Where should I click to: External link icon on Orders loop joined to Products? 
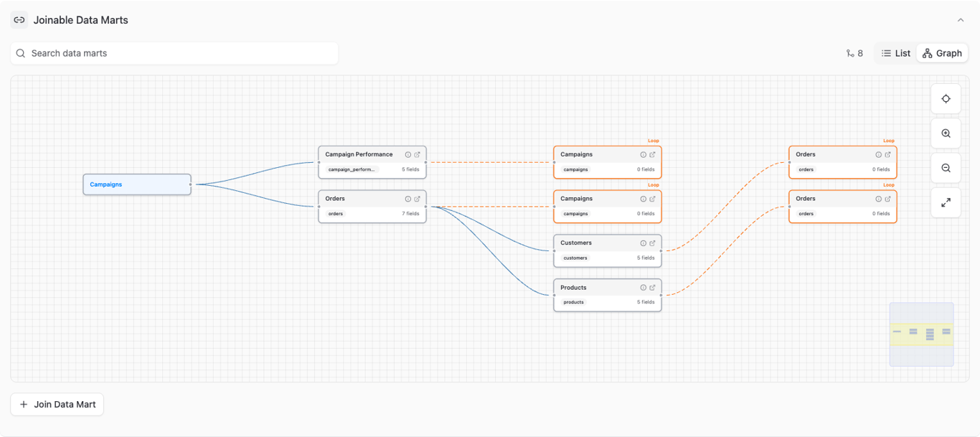point(887,199)
